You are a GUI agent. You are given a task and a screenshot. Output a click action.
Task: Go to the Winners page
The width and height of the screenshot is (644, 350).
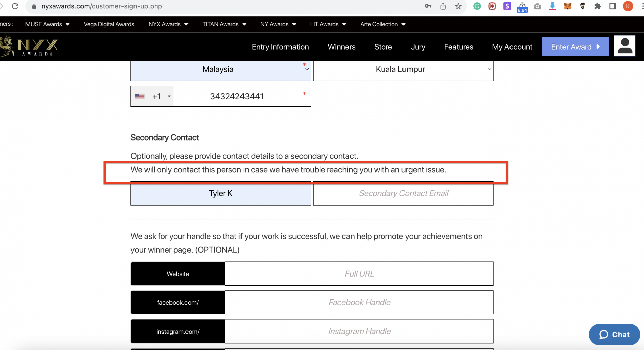coord(341,47)
